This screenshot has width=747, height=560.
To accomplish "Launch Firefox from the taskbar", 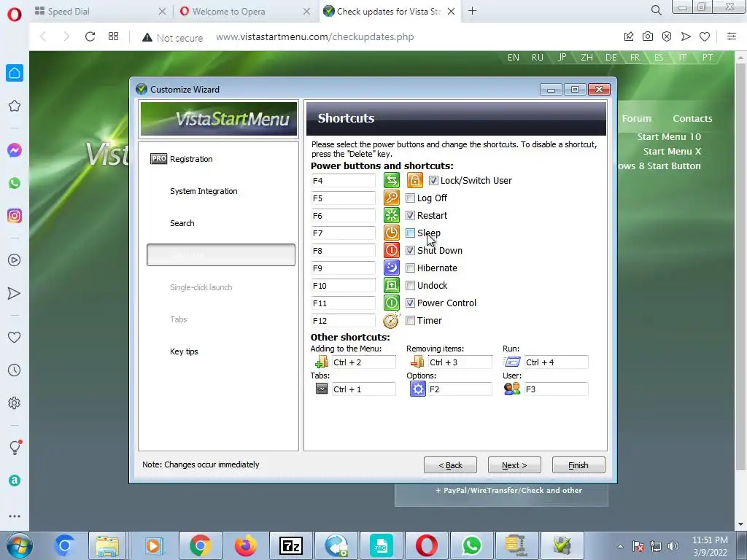I will coord(245,545).
